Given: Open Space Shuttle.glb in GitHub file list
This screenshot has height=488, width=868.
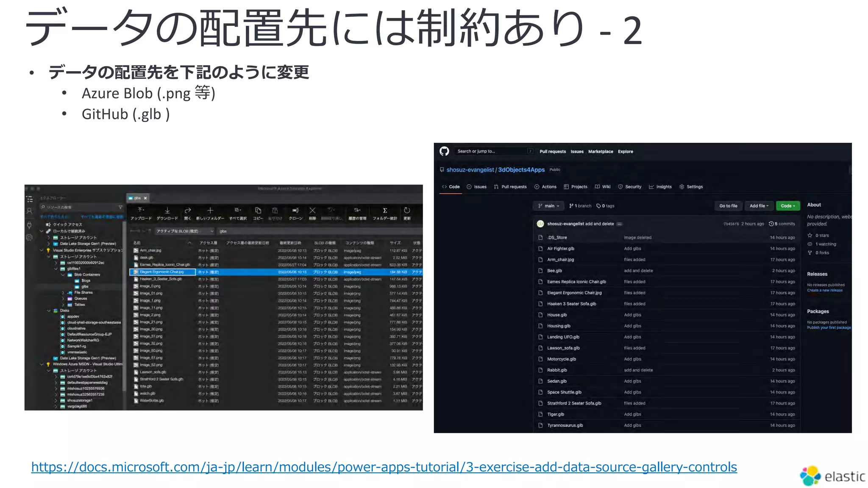Looking at the screenshot, I should point(564,392).
